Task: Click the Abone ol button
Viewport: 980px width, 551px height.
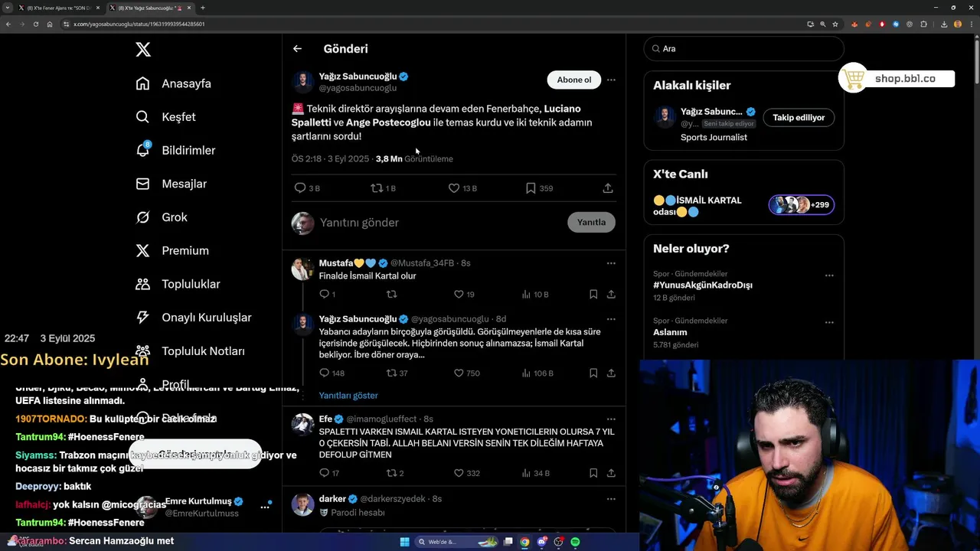Action: [574, 80]
